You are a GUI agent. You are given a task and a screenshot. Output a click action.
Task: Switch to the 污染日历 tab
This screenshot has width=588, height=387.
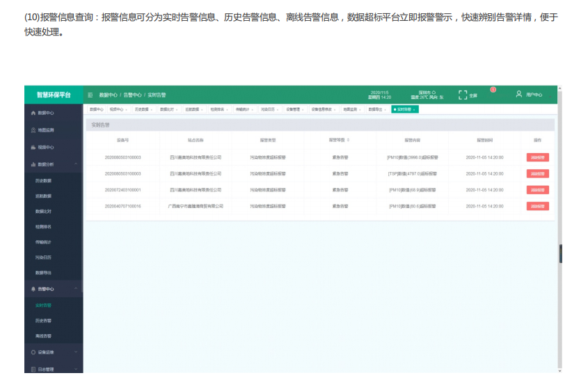[269, 109]
